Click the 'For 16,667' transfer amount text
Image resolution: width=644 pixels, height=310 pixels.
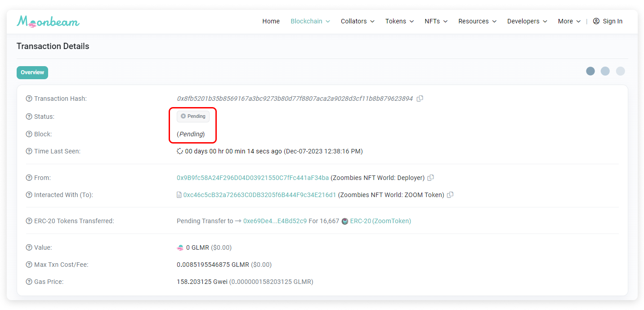point(324,221)
